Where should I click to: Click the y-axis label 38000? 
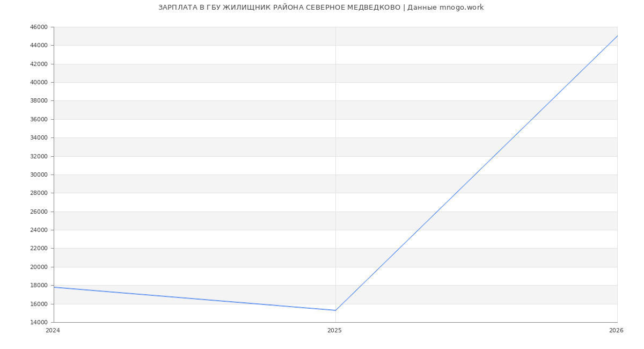(x=40, y=100)
